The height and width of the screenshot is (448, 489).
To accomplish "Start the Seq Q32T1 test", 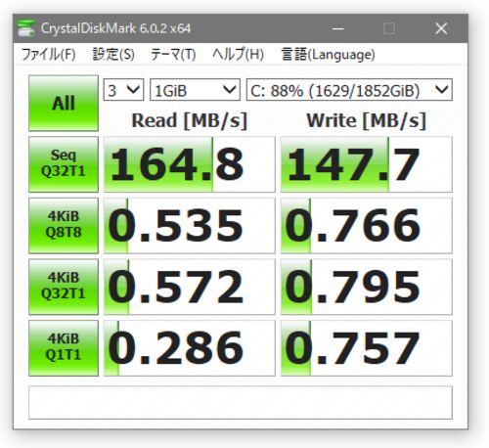I will (x=64, y=164).
